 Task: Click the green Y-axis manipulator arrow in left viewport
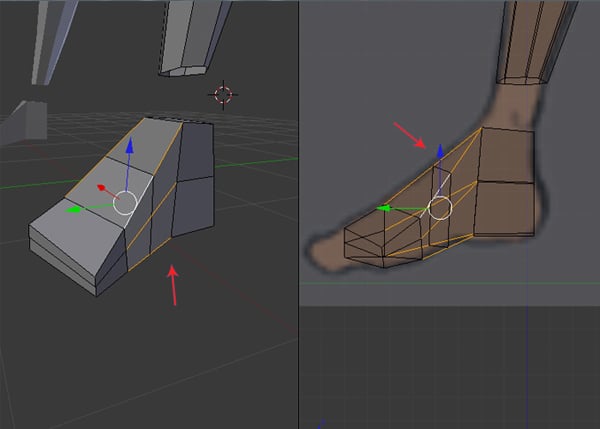pyautogui.click(x=73, y=210)
